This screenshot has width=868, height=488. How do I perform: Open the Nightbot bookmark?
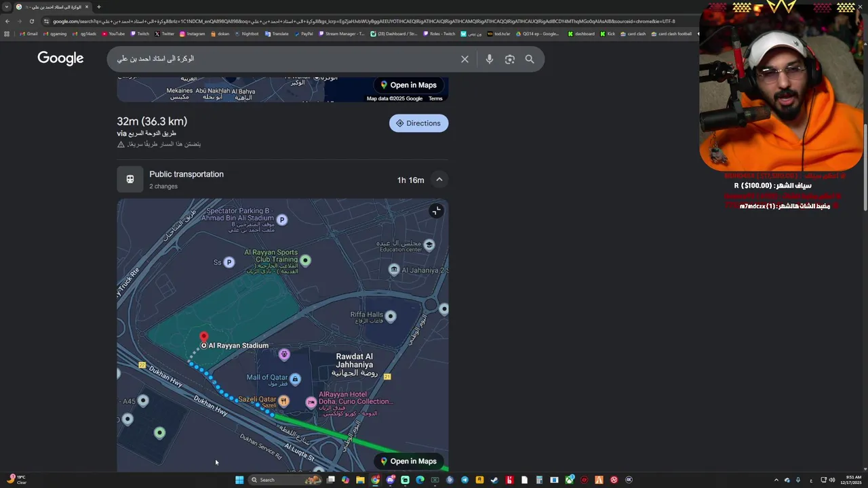pyautogui.click(x=246, y=34)
